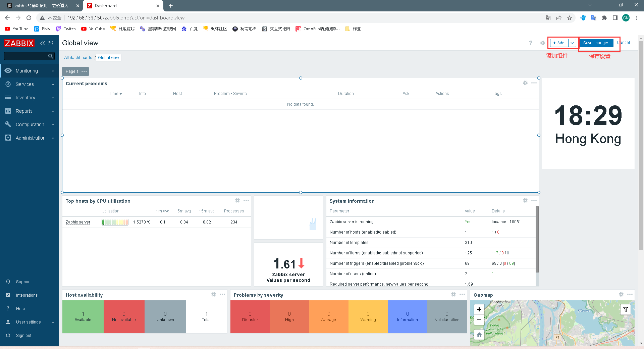The width and height of the screenshot is (644, 349).
Task: Click the help question mark icon
Action: [x=531, y=43]
